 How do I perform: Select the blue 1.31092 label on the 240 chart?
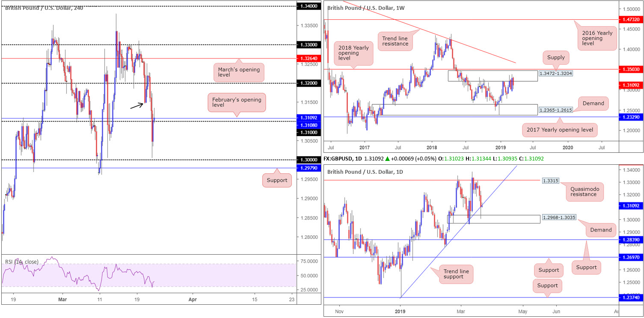[309, 118]
